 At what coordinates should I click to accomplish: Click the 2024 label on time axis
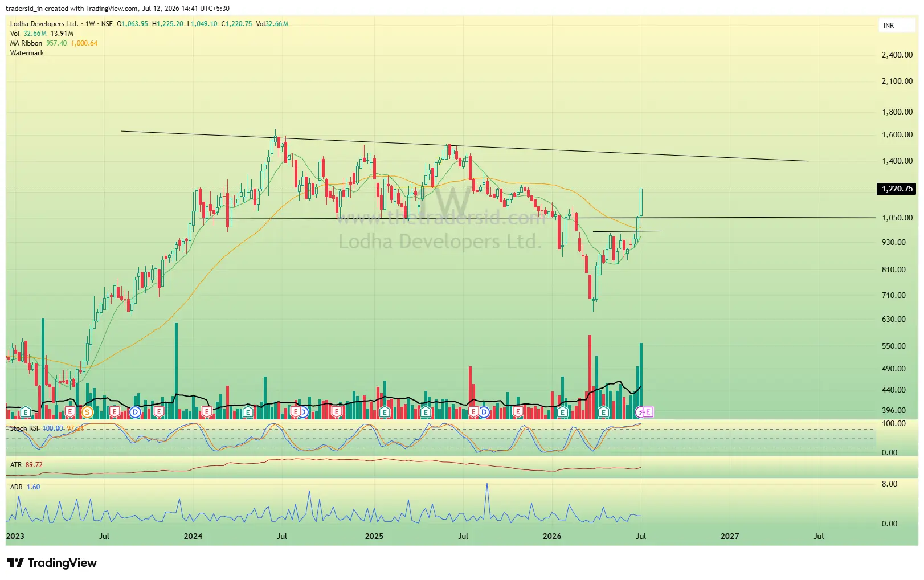pyautogui.click(x=193, y=536)
